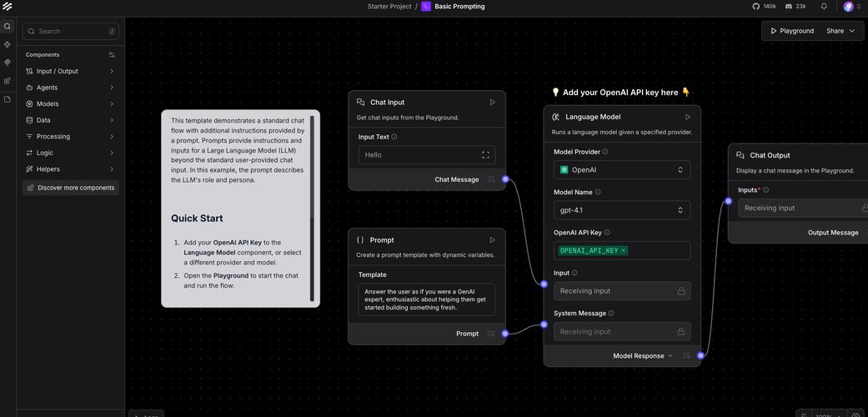This screenshot has height=417, width=868.
Task: Open the bundles icon in left rail
Action: click(8, 81)
